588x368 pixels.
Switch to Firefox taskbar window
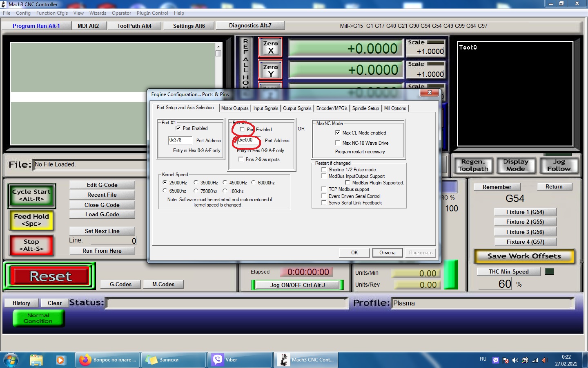[x=108, y=360]
